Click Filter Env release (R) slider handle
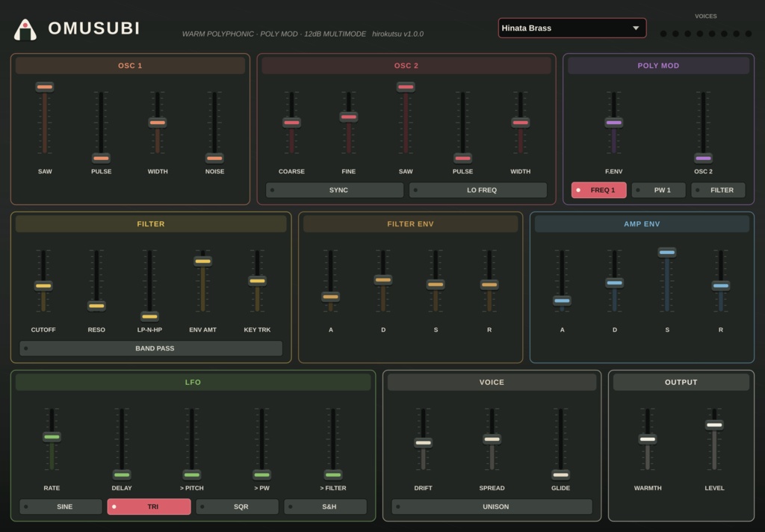The width and height of the screenshot is (765, 532). [489, 285]
